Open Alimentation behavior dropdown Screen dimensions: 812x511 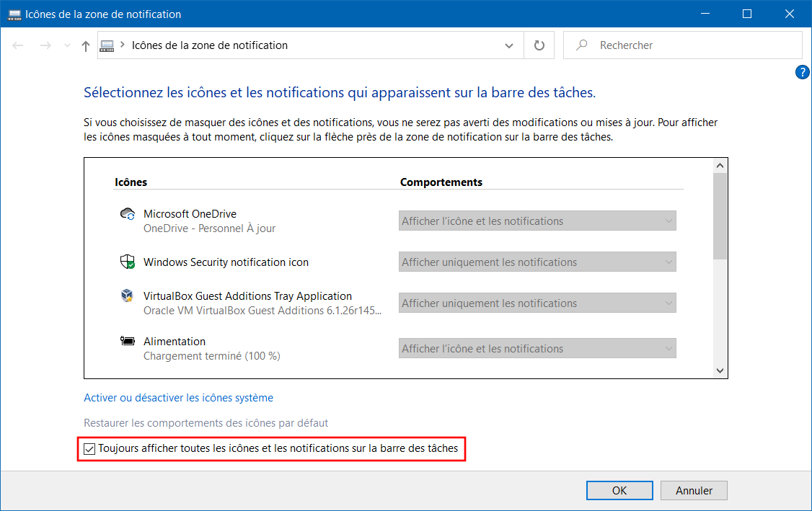pyautogui.click(x=537, y=348)
